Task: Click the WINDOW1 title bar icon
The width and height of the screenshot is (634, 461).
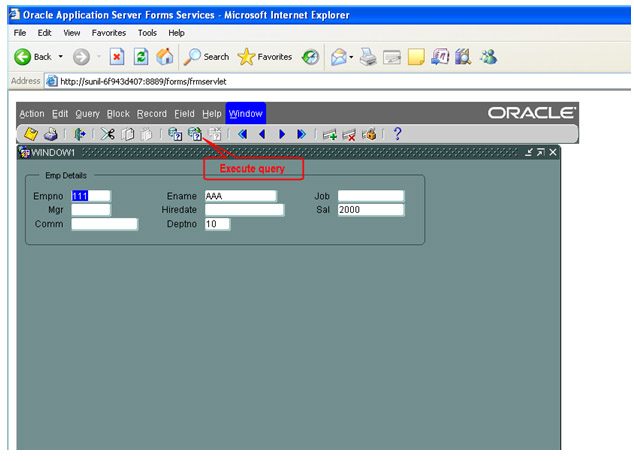Action: click(x=24, y=152)
